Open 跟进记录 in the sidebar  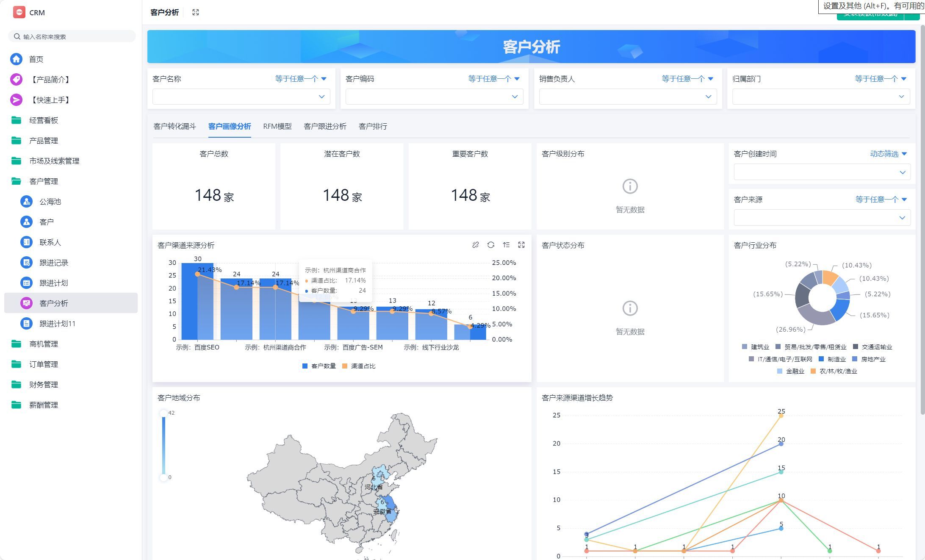[53, 263]
